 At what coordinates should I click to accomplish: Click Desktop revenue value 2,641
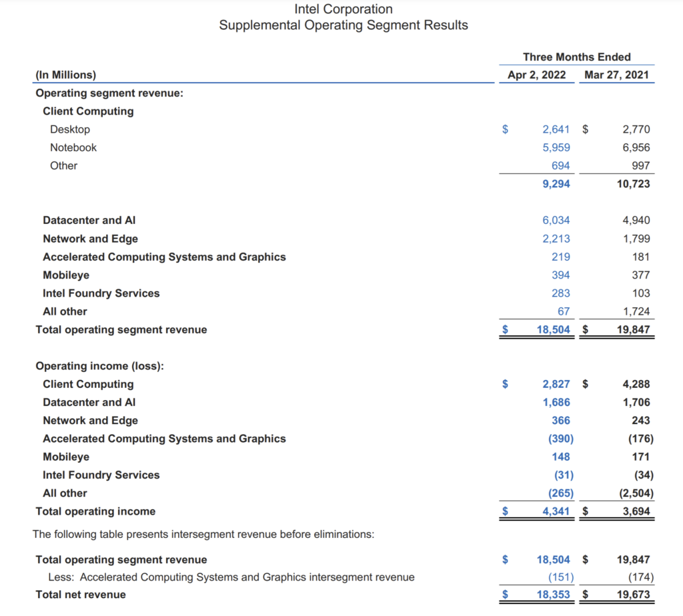pyautogui.click(x=556, y=129)
